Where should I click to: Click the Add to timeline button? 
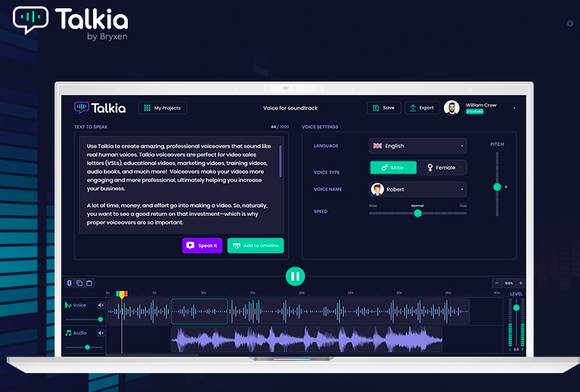click(x=256, y=245)
